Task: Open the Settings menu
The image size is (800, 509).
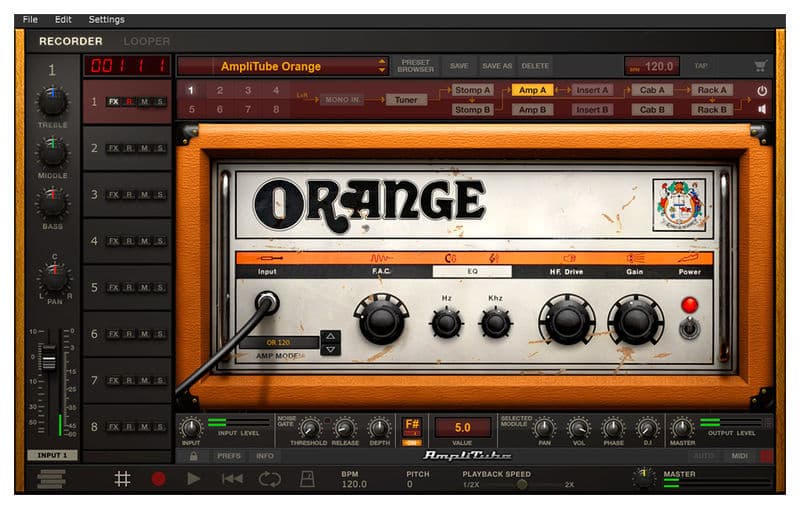Action: [107, 19]
